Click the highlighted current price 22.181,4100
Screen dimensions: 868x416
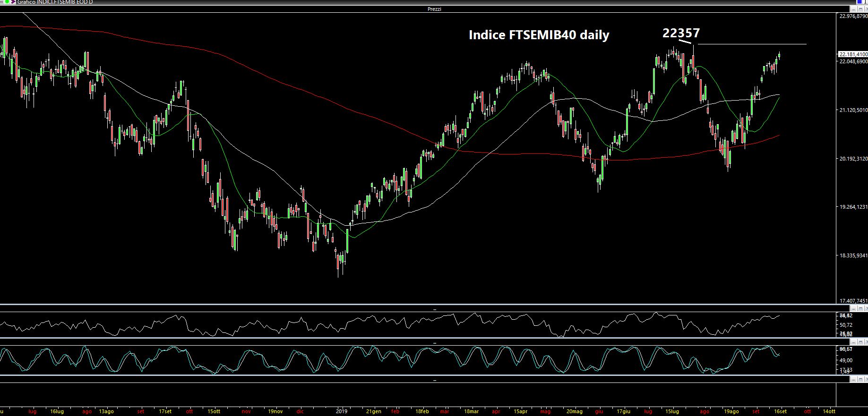[x=853, y=54]
